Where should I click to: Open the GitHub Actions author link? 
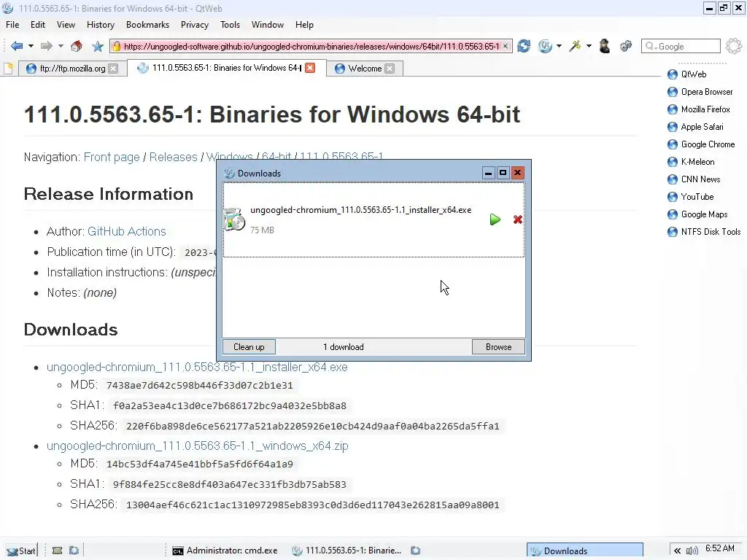click(127, 231)
